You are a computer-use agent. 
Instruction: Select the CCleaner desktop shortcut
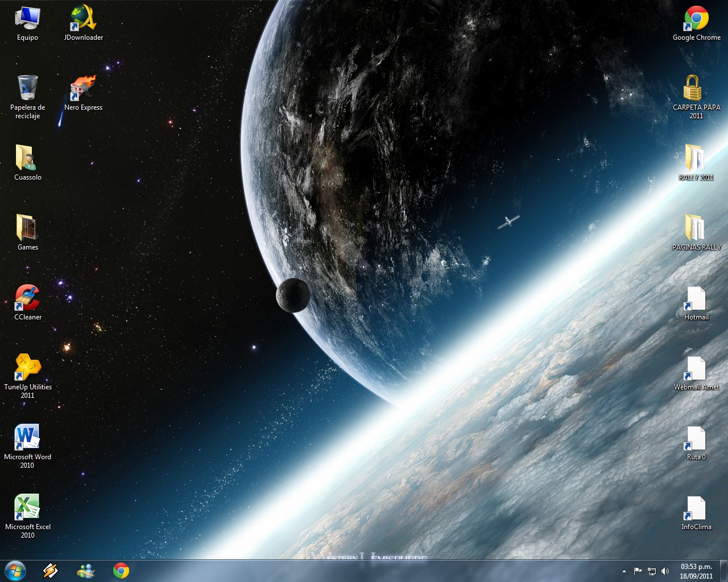point(27,298)
